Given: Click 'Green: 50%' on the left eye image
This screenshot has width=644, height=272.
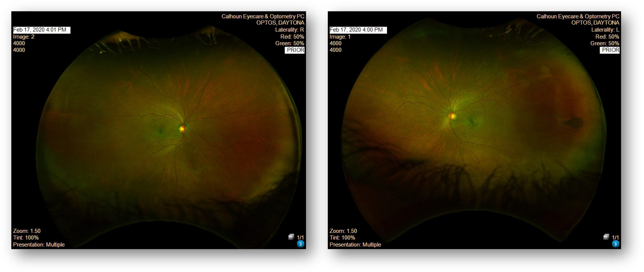Looking at the screenshot, I should (605, 43).
